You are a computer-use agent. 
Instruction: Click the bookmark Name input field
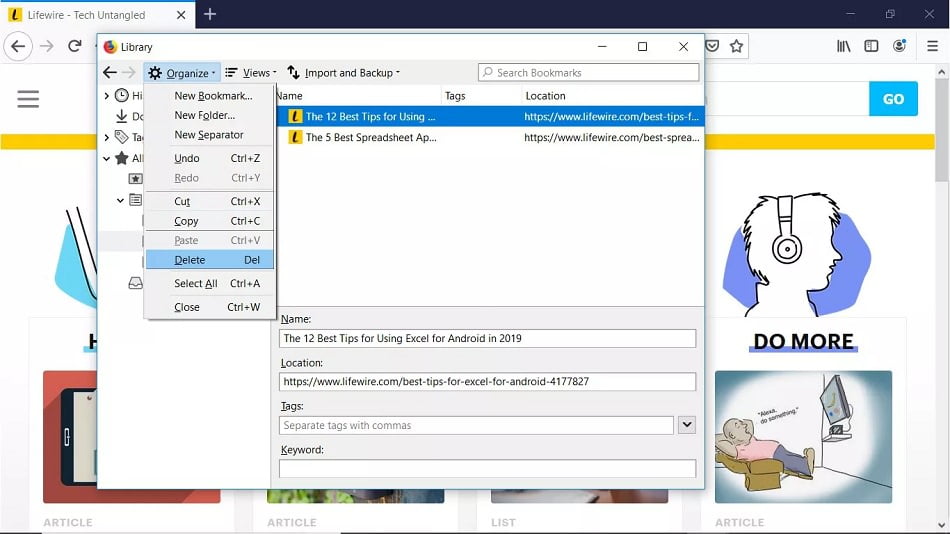click(x=487, y=338)
